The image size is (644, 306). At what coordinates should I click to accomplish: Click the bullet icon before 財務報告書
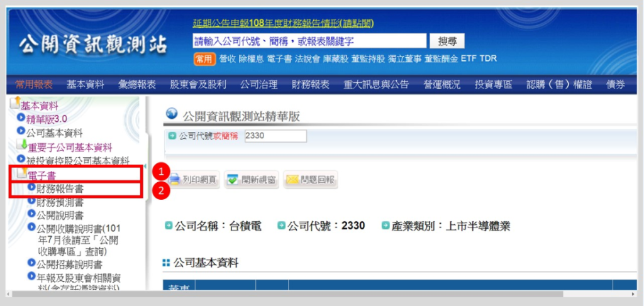(31, 187)
